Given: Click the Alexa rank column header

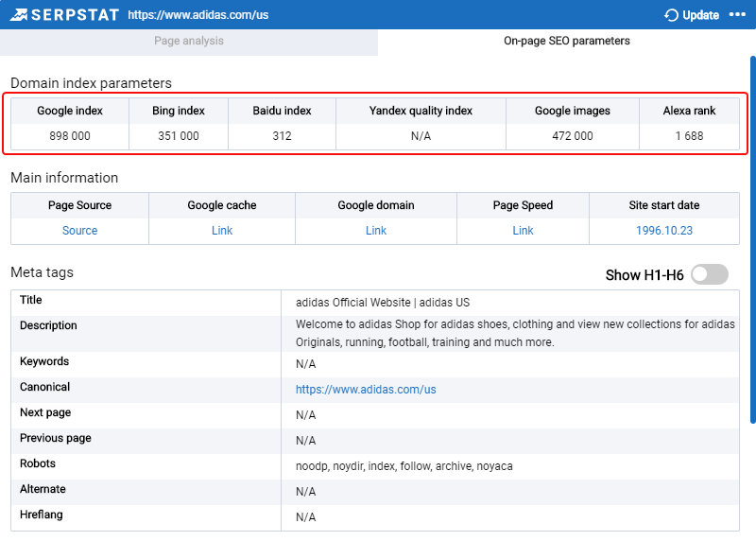Looking at the screenshot, I should (689, 111).
